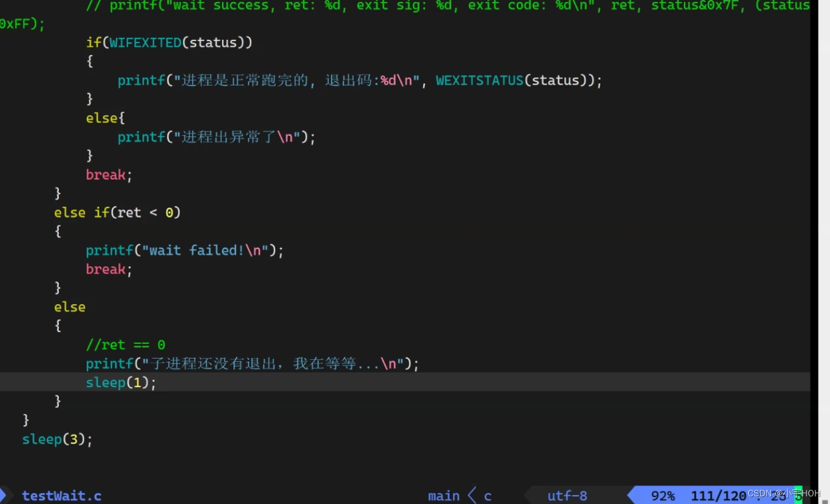Screen dimensions: 830x504
Task: Click the printf with '进程出异常了' string
Action: click(216, 137)
